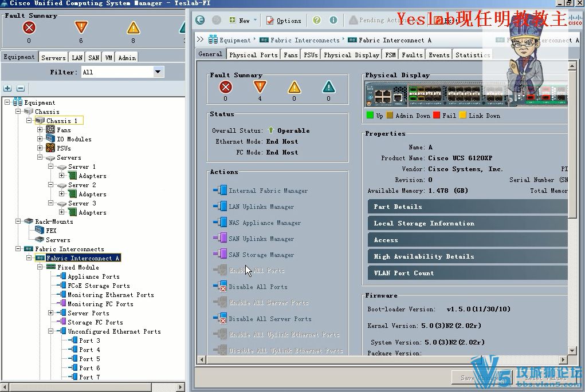Open the Events tab
Screen dimensions: 585x392
(439, 55)
